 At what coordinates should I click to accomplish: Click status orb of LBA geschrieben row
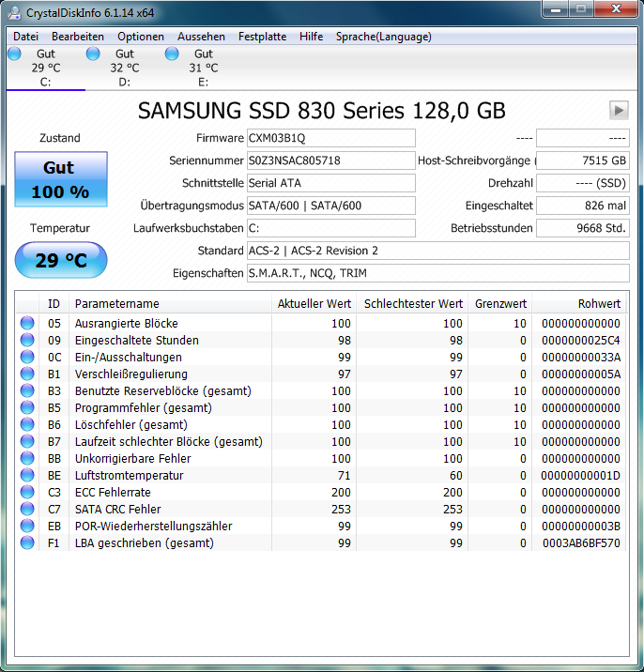tap(27, 542)
